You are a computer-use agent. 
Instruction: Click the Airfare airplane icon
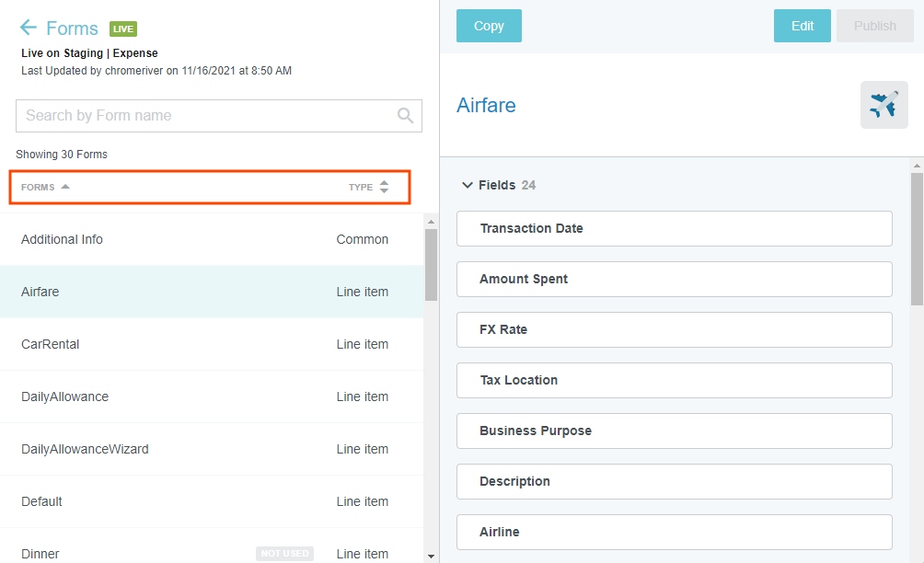(884, 105)
